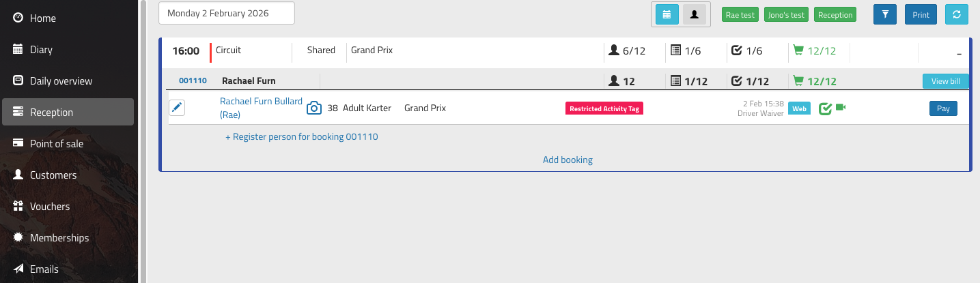Click the Restricted Activity Tag label

(604, 108)
